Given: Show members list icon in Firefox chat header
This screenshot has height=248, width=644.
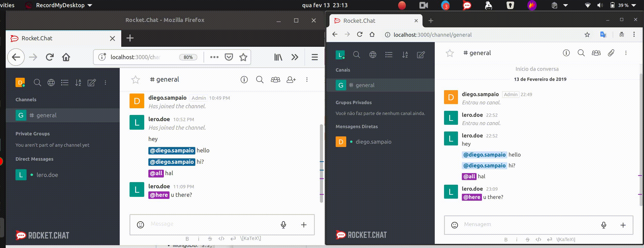Looking at the screenshot, I should click(x=275, y=80).
